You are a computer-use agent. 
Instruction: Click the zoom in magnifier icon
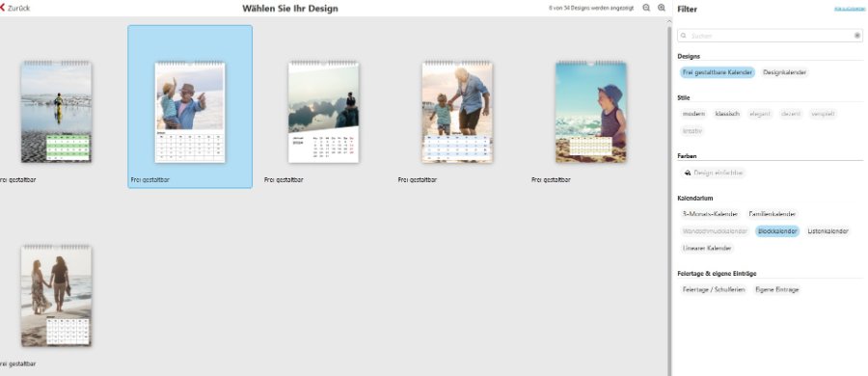[x=662, y=9]
